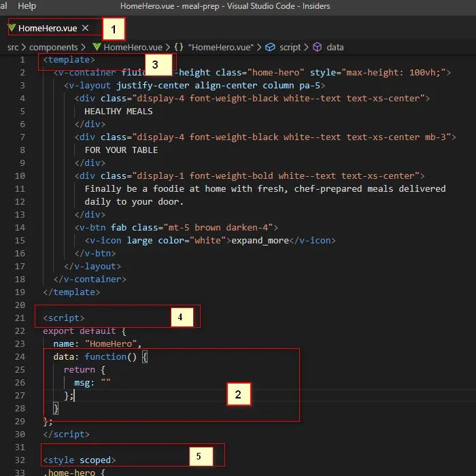Screen dimensions: 476x476
Task: Click the components breadcrumb segment
Action: pos(54,48)
